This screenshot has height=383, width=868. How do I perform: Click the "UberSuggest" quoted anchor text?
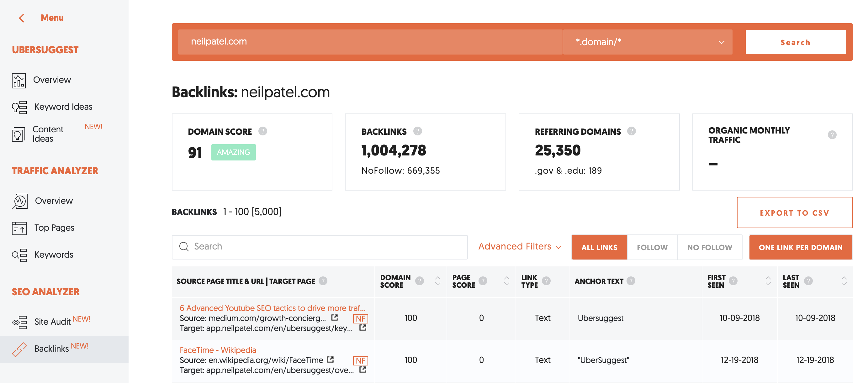pos(603,360)
